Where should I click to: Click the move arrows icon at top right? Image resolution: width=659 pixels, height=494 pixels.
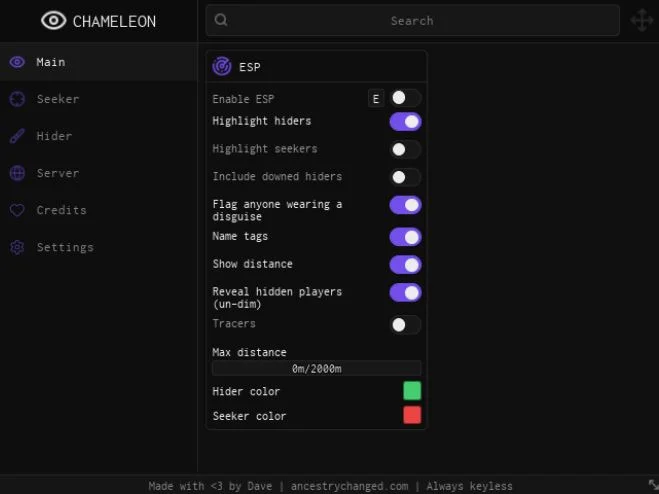coord(642,20)
